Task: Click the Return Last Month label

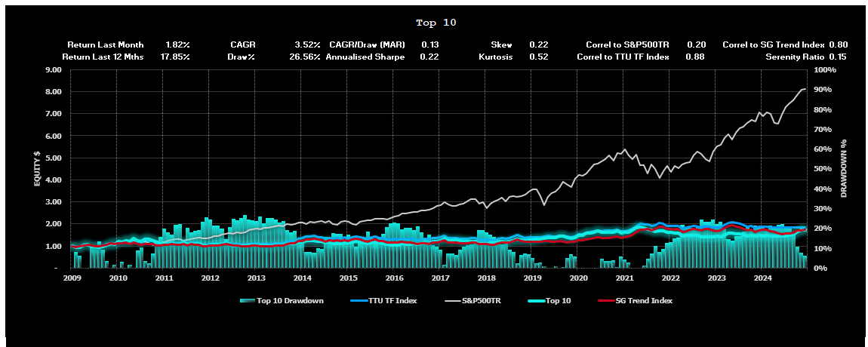Action: (106, 45)
